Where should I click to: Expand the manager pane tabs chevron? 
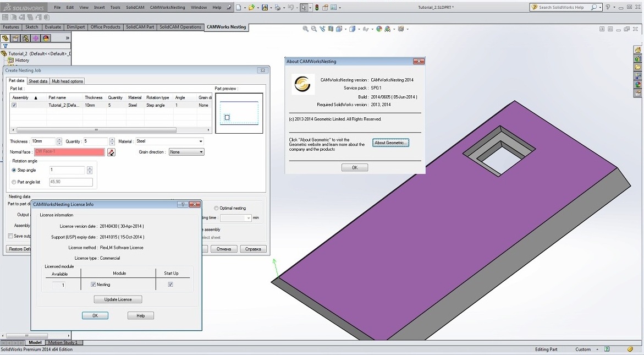coord(67,38)
